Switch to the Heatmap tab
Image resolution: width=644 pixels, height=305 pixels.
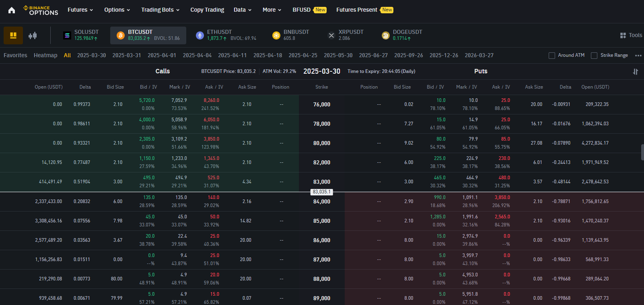point(45,55)
